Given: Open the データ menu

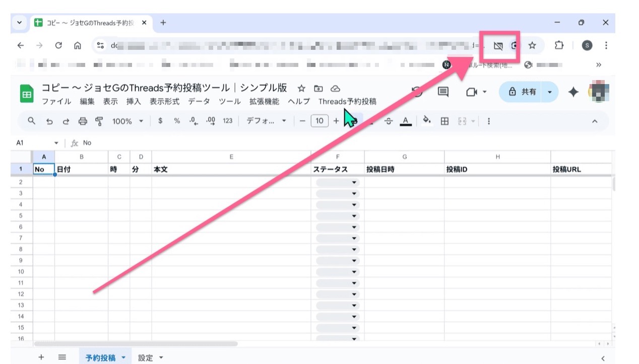Looking at the screenshot, I should point(199,101).
